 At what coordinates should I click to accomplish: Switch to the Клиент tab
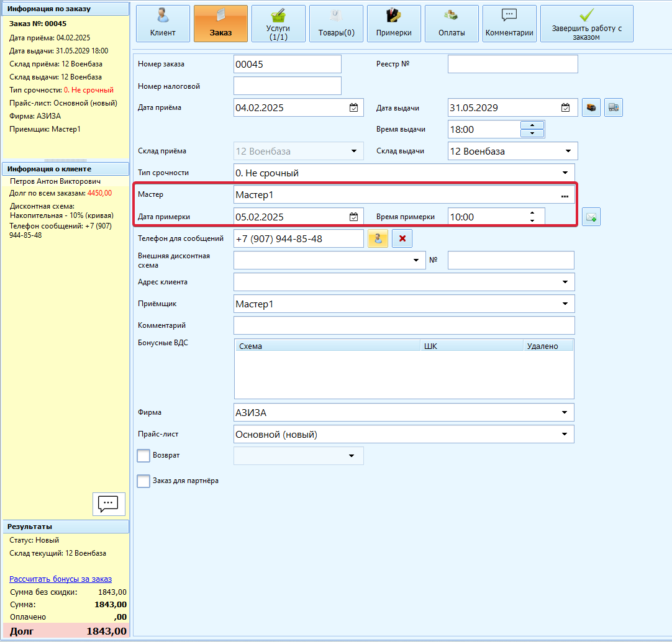(x=163, y=24)
